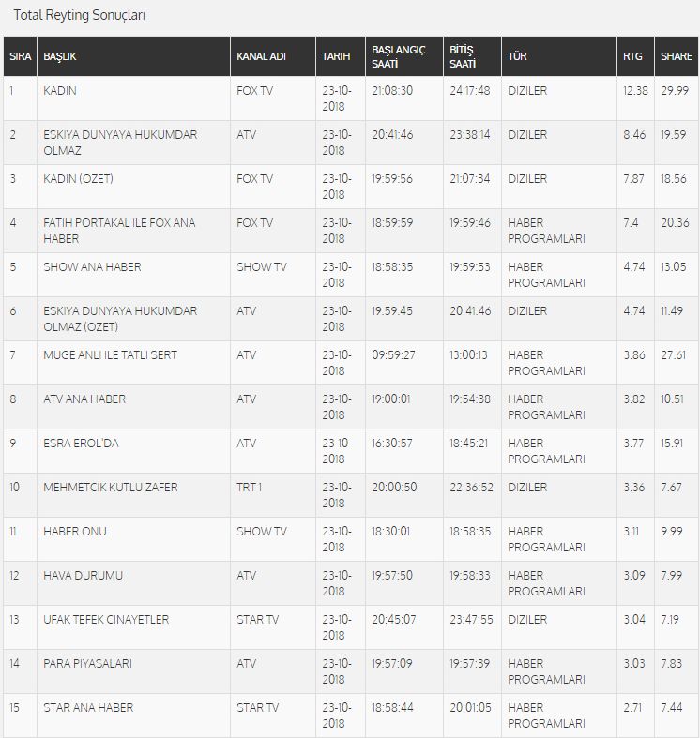Viewport: 700px width, 738px height.
Task: Click the BİTİŞ SAATİ column header
Action: tap(472, 56)
